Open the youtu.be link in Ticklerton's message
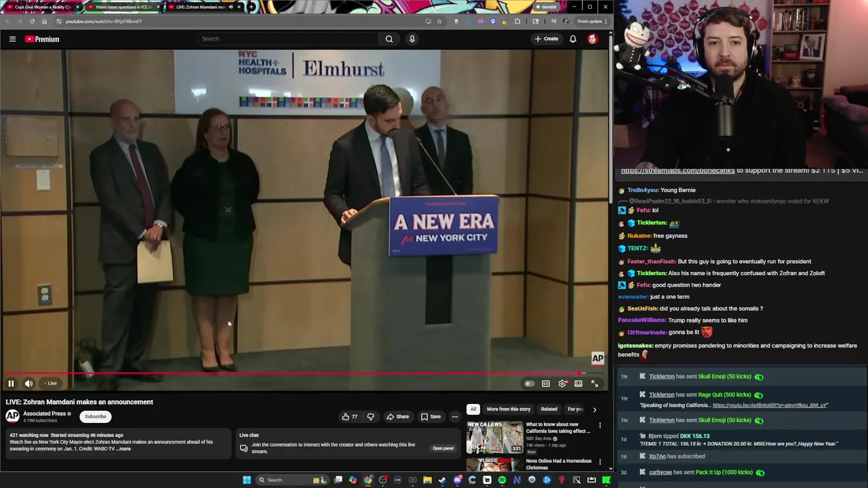868x488 pixels. tap(770, 405)
